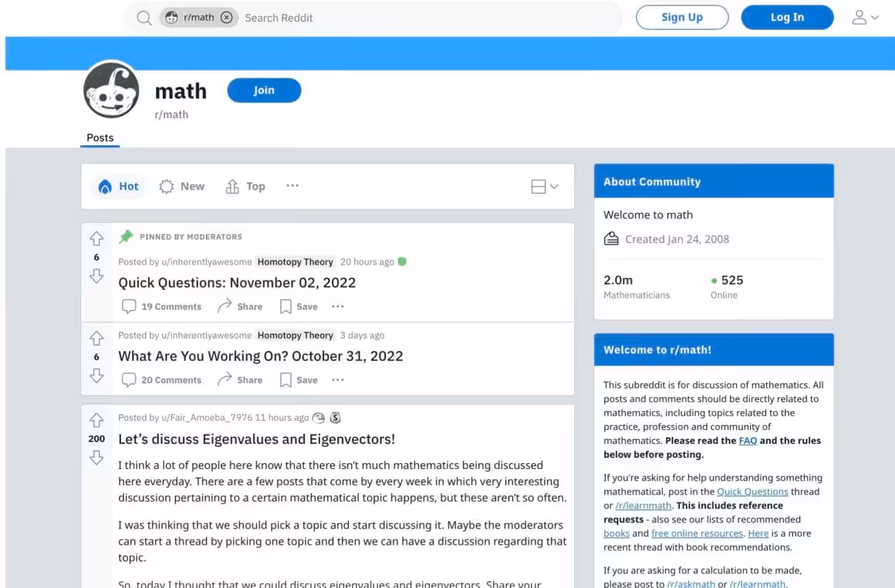The image size is (895, 588).
Task: Click the green pin icon on the pinned post
Action: click(x=128, y=236)
